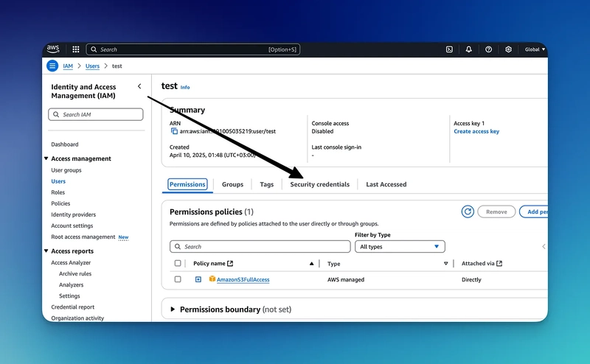This screenshot has height=364, width=590.
Task: Click the Info link next to test
Action: tap(185, 87)
